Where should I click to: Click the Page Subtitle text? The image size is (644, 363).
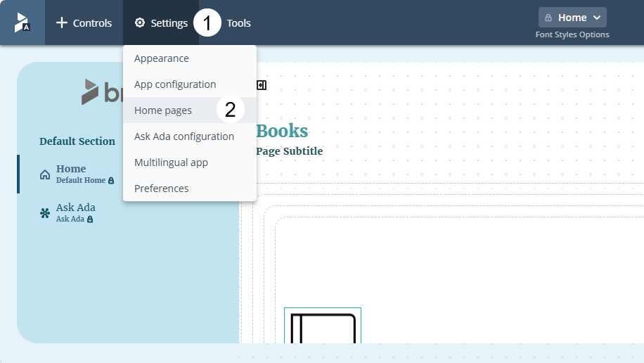[290, 151]
